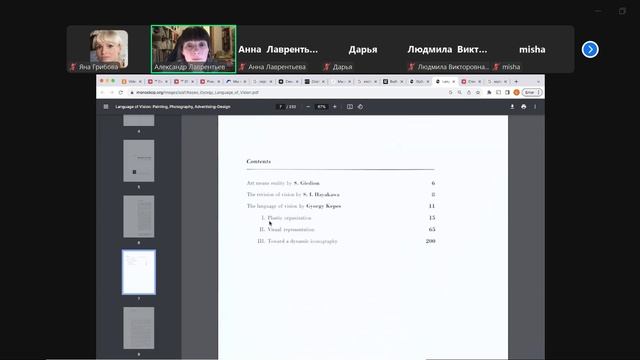Screen dimensions: 640x360
Task: Open a new browser tab
Action: 516,82
